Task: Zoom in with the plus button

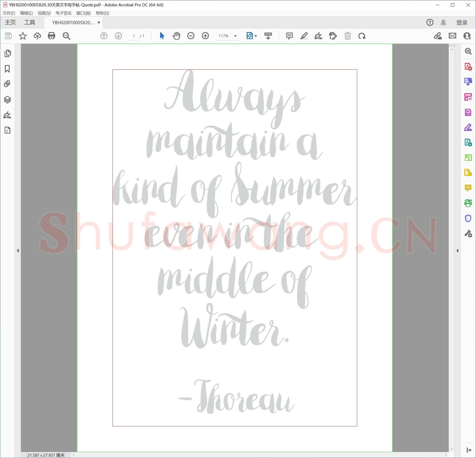Action: point(205,36)
